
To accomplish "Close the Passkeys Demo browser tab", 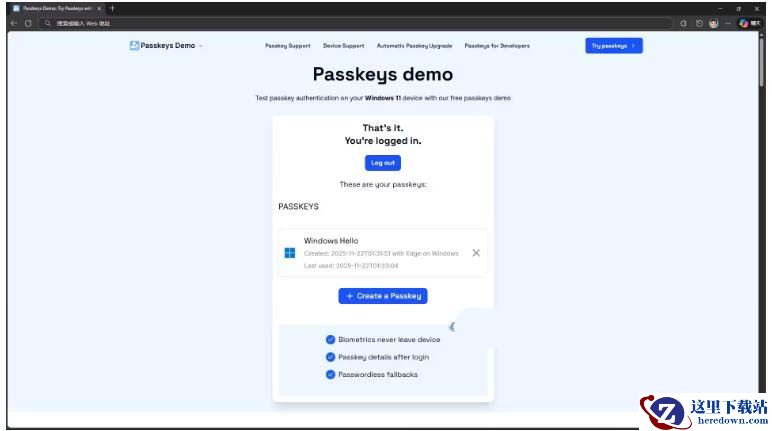I will tap(99, 8).
